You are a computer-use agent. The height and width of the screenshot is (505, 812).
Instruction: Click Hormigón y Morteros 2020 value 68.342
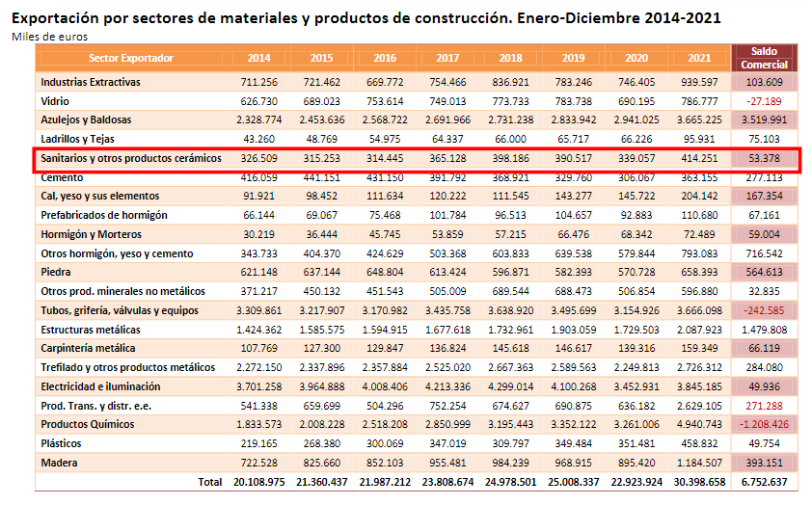click(636, 234)
